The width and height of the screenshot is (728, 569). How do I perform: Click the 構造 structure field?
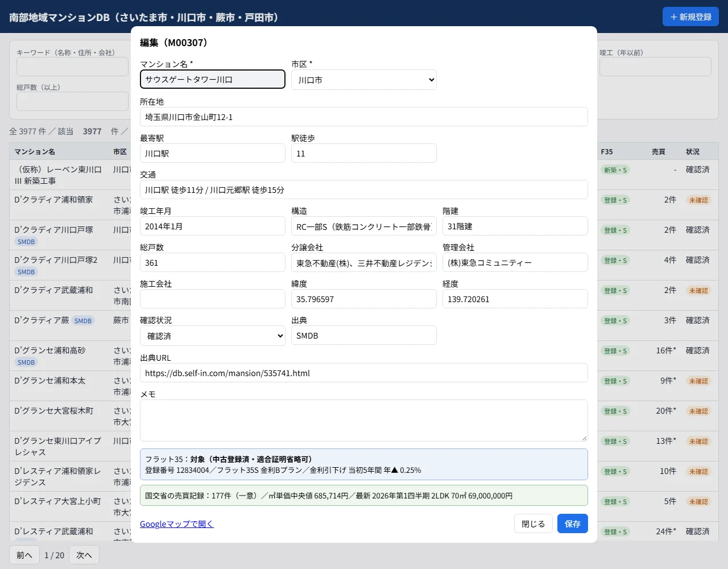(x=364, y=226)
